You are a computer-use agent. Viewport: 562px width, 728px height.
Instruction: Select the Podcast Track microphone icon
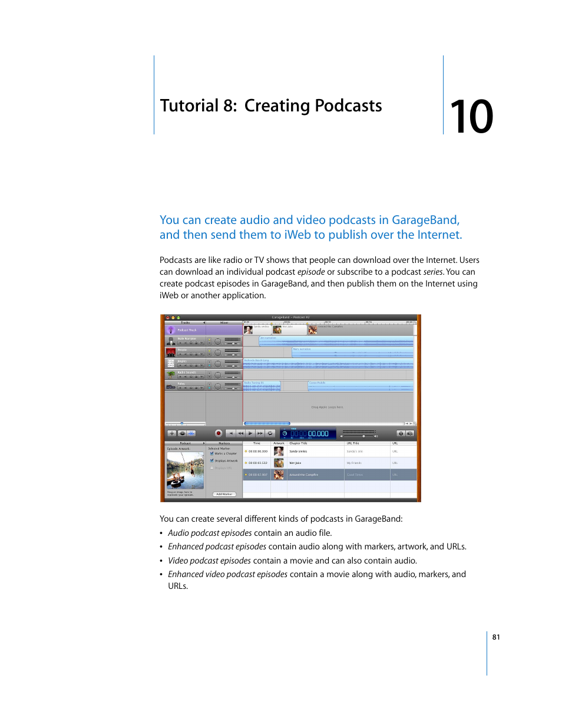point(171,330)
